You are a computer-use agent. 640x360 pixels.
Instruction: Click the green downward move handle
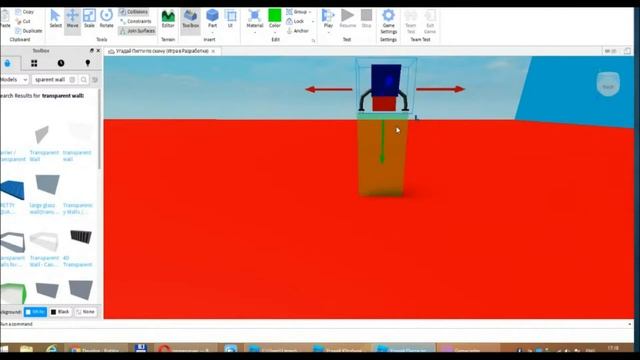pos(382,142)
